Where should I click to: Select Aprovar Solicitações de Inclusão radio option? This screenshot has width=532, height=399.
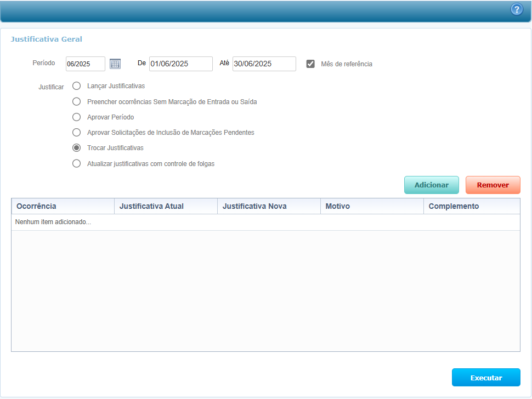point(77,132)
